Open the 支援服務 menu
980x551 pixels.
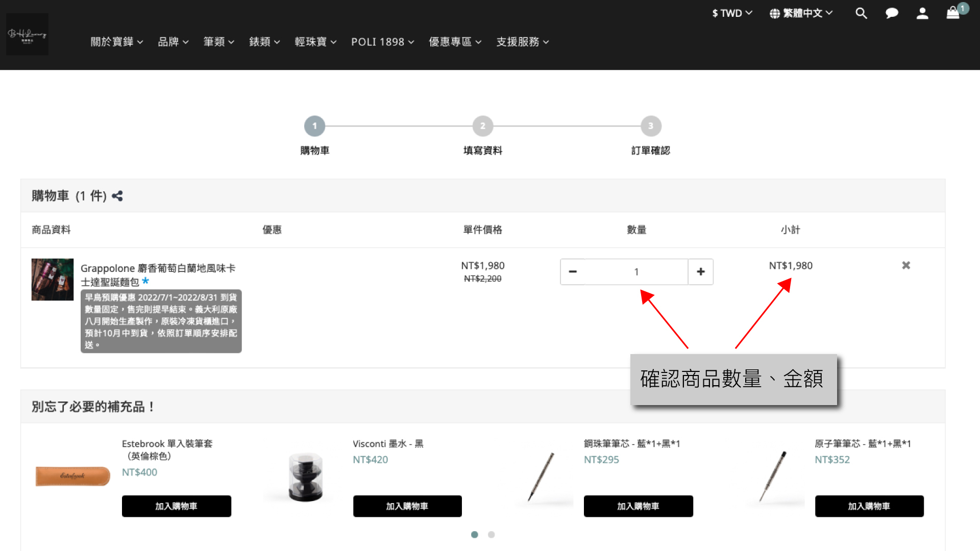(x=522, y=42)
